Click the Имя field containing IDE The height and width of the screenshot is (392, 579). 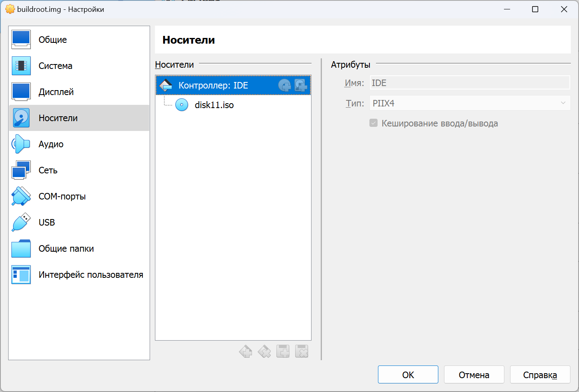point(470,83)
